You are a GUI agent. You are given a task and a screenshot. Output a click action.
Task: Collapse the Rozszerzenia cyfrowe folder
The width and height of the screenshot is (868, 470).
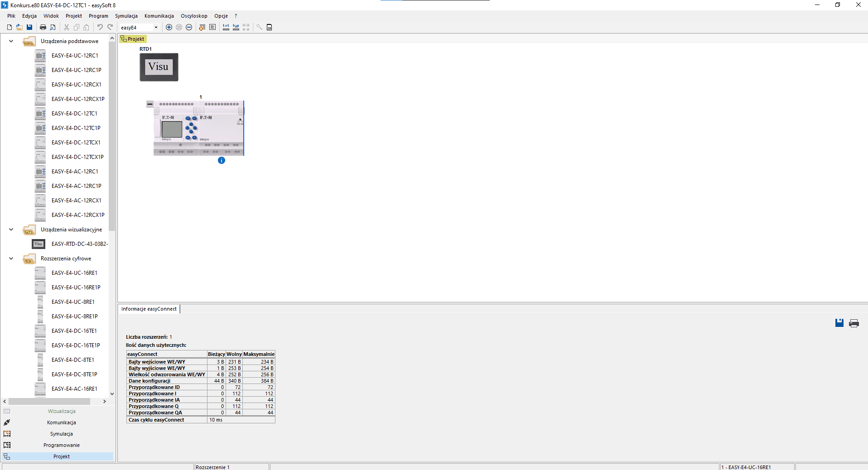coord(11,259)
